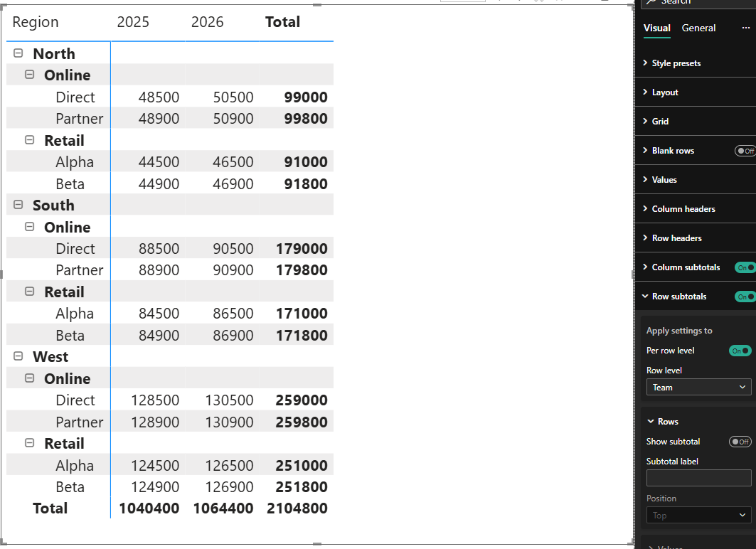
Task: Open the Row level Team dropdown
Action: [x=698, y=387]
